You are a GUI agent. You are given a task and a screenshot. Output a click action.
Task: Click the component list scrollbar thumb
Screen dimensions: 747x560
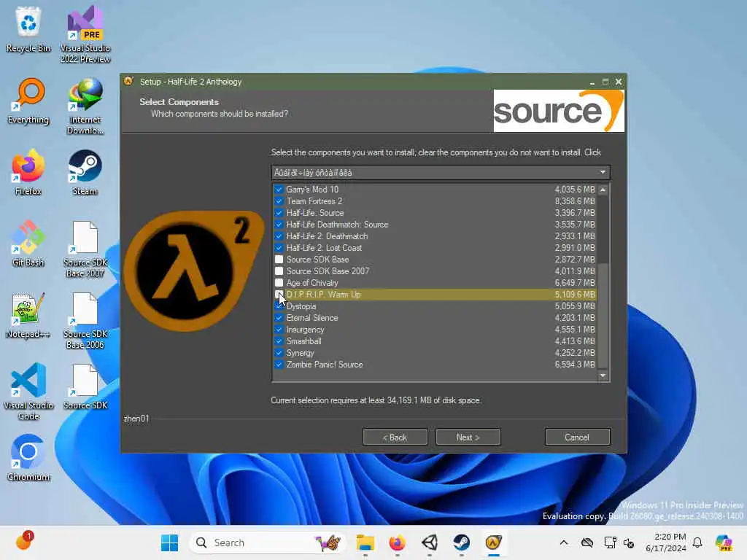tap(603, 315)
